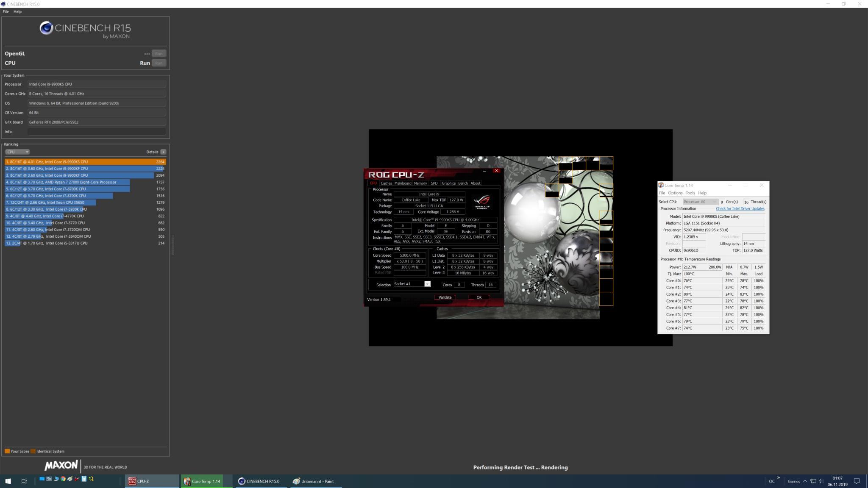
Task: Click the Core Temp window title icon
Action: (661, 185)
